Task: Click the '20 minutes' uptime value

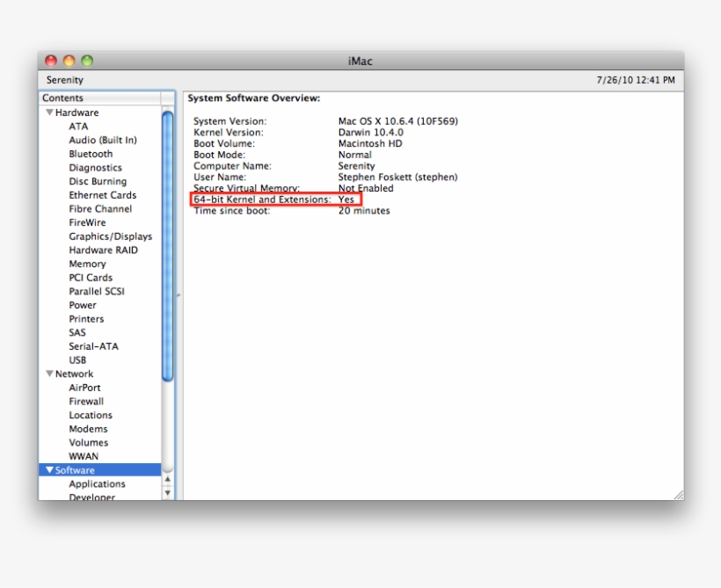Action: tap(364, 211)
